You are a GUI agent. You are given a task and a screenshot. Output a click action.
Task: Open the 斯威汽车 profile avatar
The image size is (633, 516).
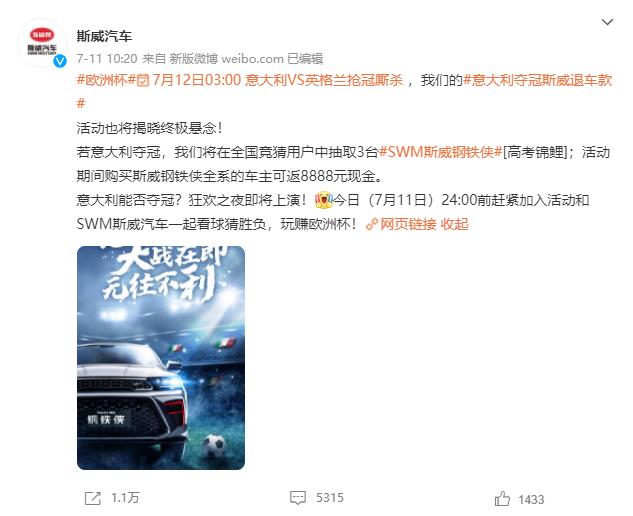click(x=42, y=42)
